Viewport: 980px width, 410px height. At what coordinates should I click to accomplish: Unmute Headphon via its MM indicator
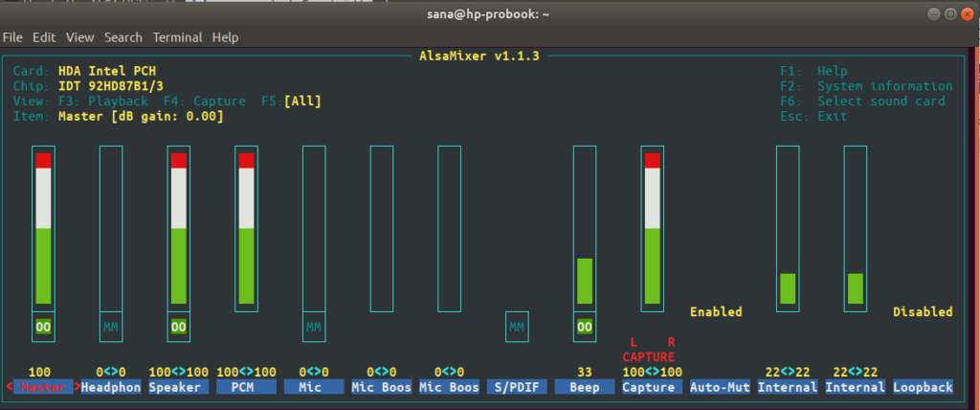[111, 327]
